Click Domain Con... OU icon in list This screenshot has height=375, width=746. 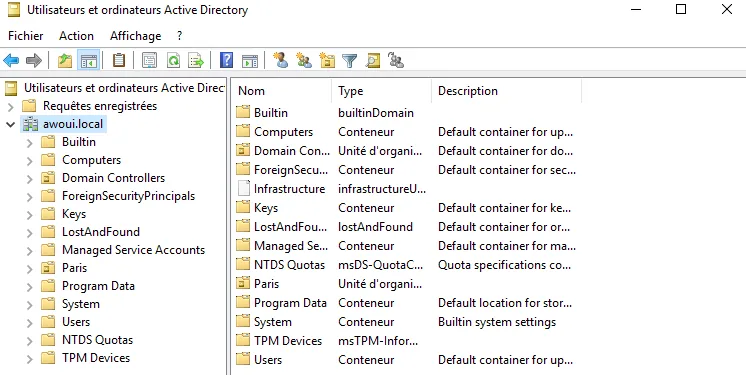(243, 151)
